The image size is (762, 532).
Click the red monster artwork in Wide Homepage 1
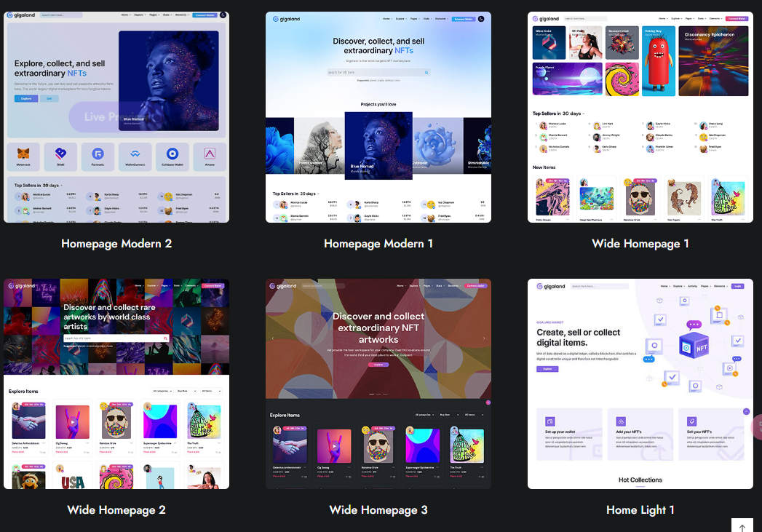tap(659, 60)
